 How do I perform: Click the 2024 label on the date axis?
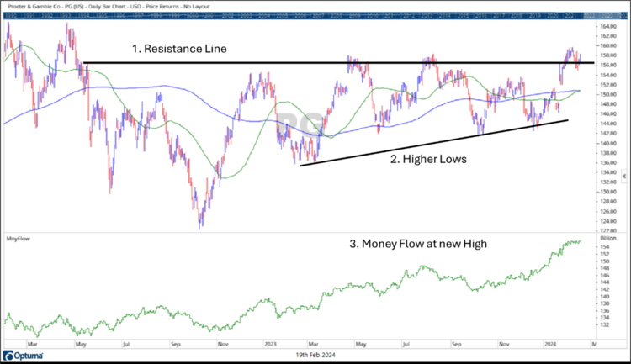point(549,343)
